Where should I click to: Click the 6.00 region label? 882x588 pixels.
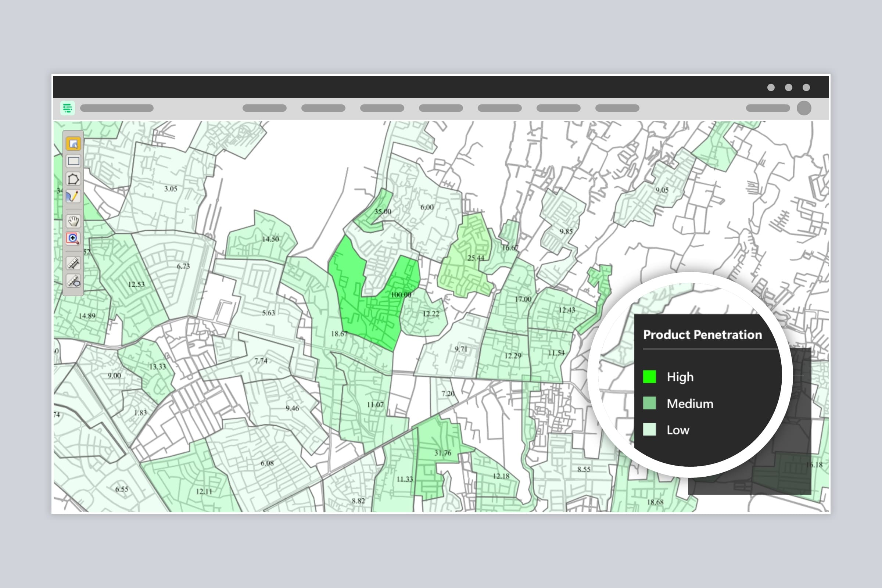pos(427,207)
